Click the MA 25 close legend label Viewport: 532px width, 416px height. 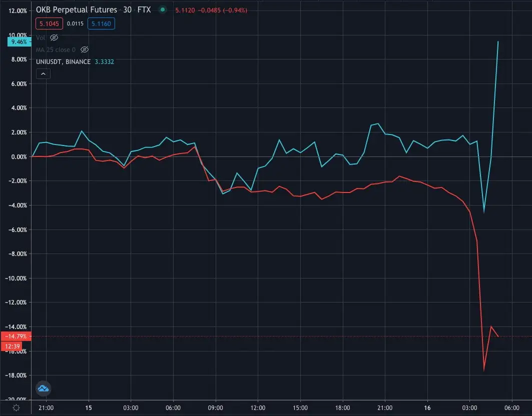[56, 49]
